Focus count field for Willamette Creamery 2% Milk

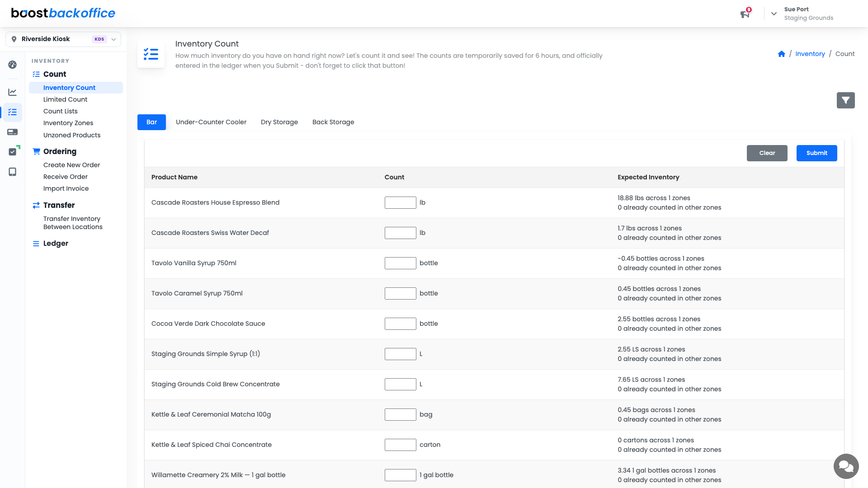click(401, 475)
